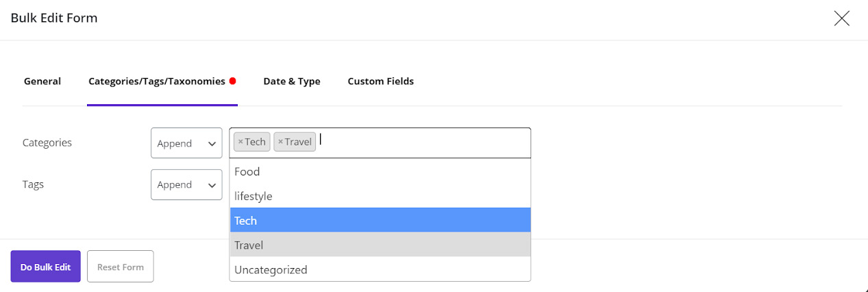Choose the Uncategorized option
The width and height of the screenshot is (868, 292).
[x=380, y=269]
